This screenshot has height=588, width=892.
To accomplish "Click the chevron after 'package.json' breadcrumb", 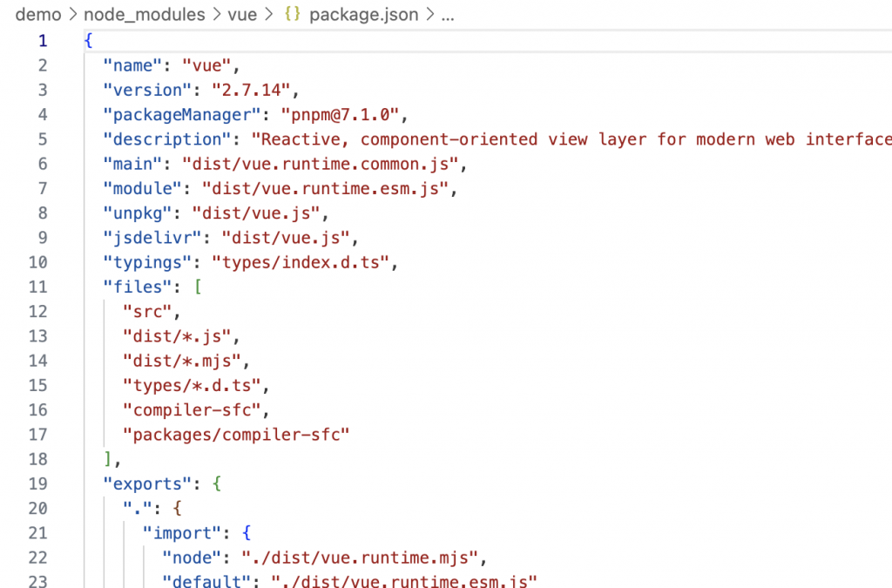I will 430,15.
